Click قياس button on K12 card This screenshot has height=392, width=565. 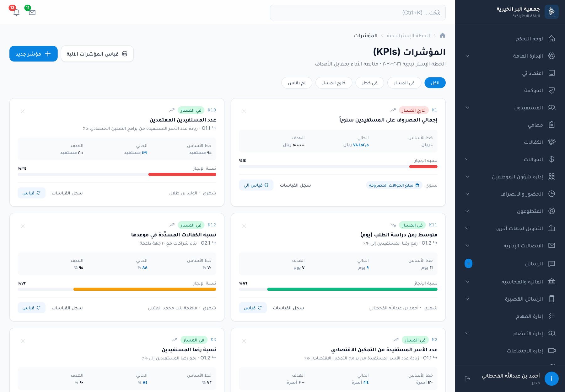[x=31, y=308]
